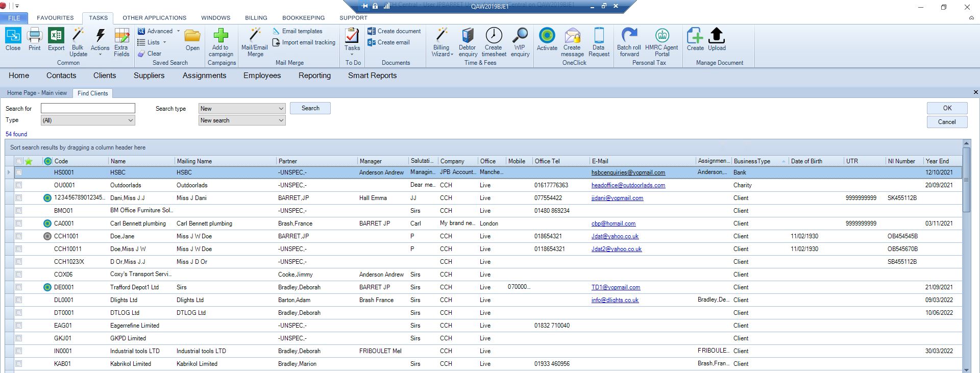The height and width of the screenshot is (373, 980).
Task: Open the hsbcenquiries@yopmail.com email link
Action: [x=628, y=172]
